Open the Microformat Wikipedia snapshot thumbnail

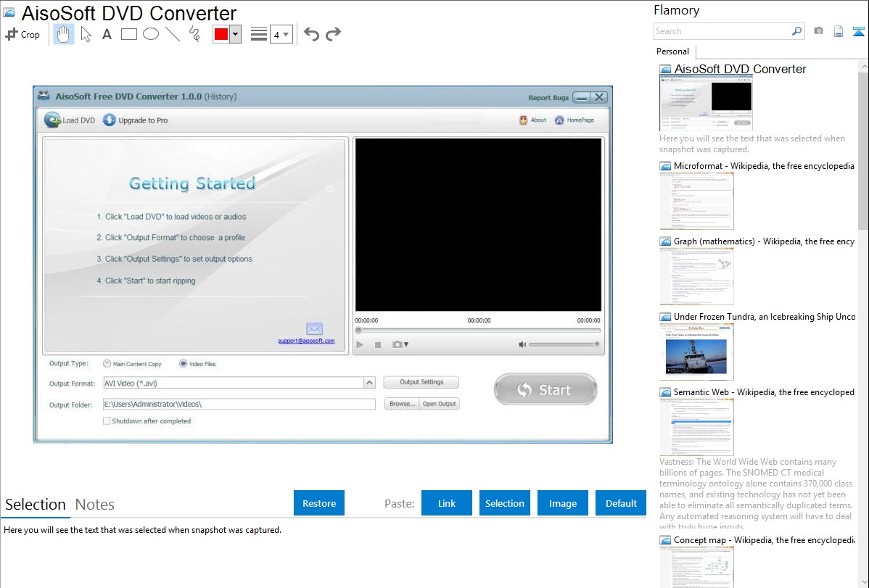coord(696,201)
